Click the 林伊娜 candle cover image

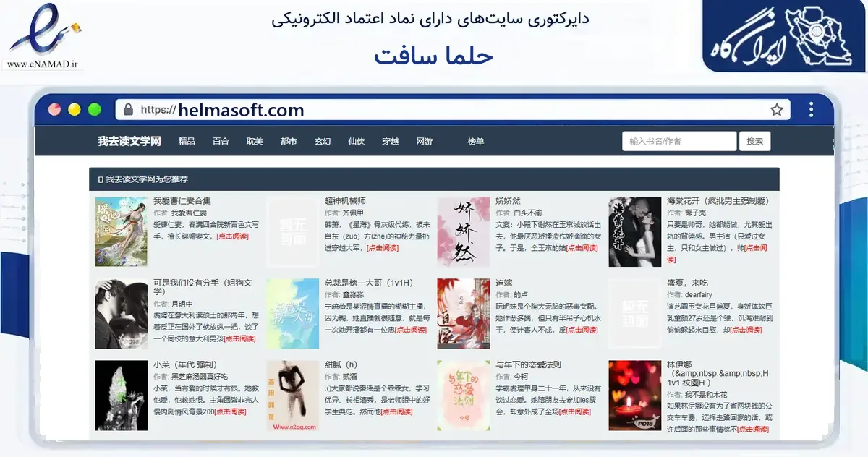635,396
